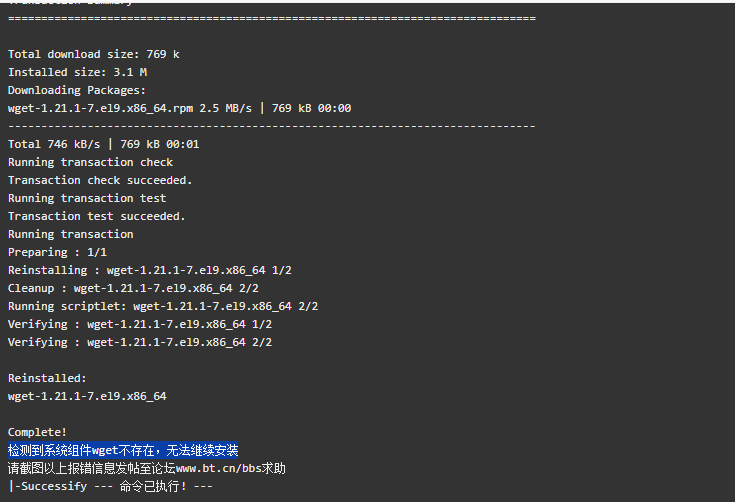Click the "Transaction test succeeded." line
Viewport: 735px width, 502px height.
97,216
